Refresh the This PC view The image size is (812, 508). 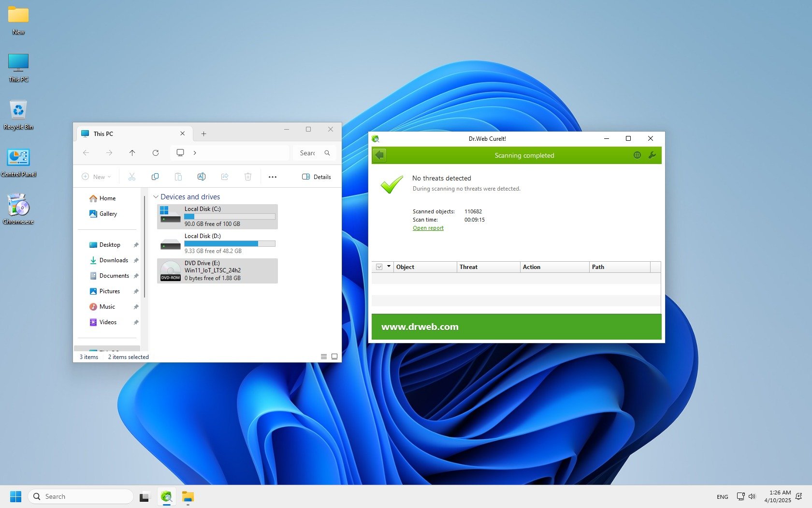click(156, 153)
